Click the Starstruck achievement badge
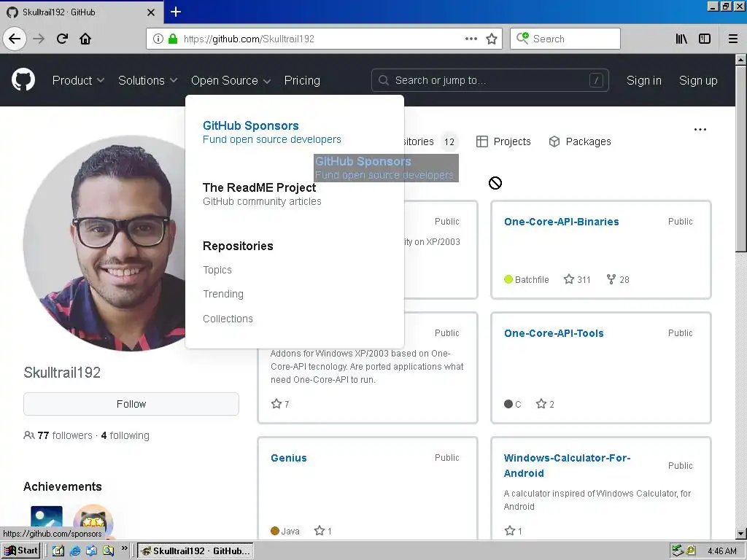747x560 pixels. point(93,521)
